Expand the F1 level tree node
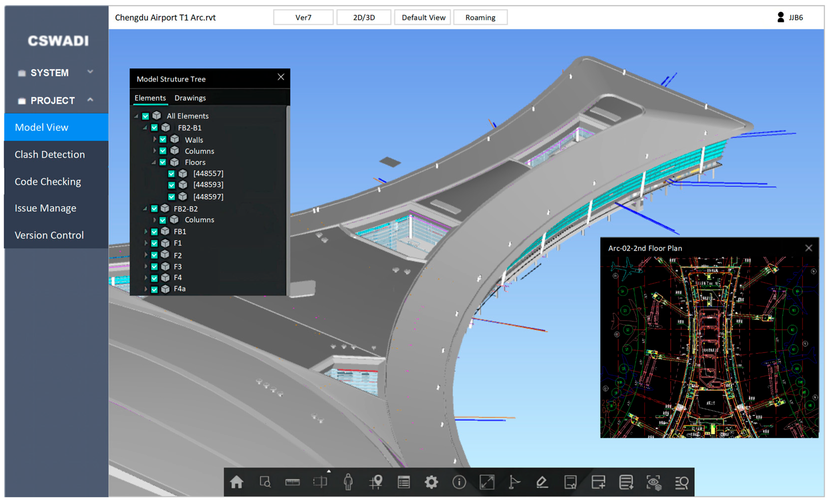Image resolution: width=830 pixels, height=504 pixels. [x=146, y=243]
